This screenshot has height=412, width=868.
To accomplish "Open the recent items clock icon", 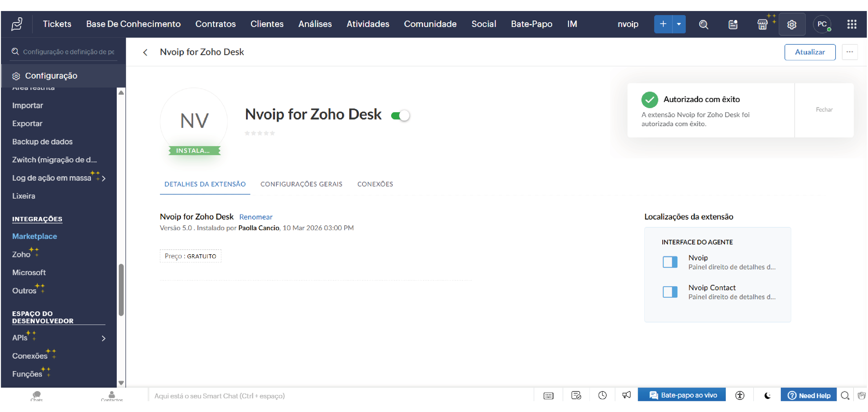I will [x=602, y=395].
